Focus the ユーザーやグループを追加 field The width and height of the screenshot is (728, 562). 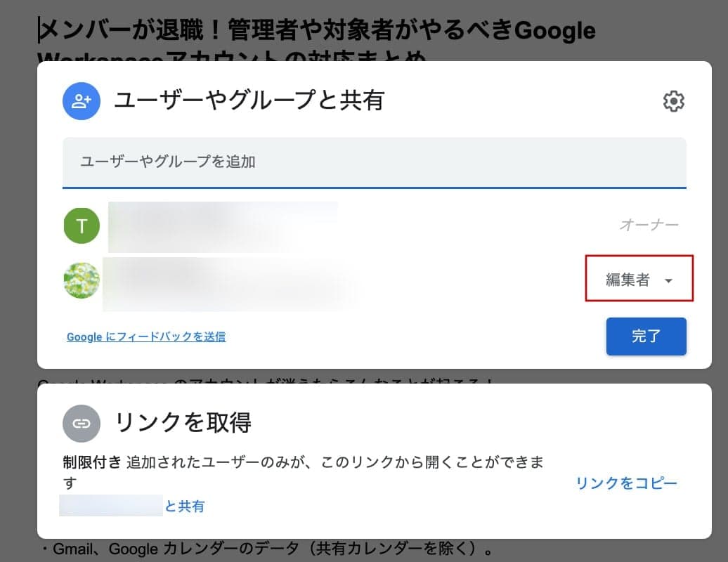tap(375, 163)
